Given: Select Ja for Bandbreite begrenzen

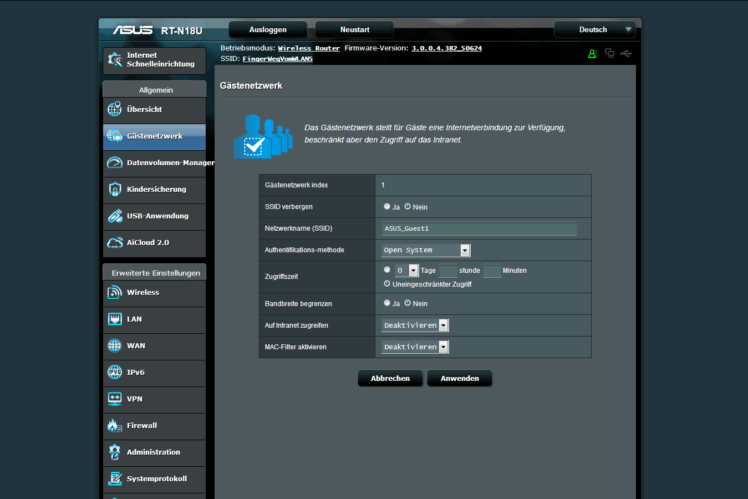Looking at the screenshot, I should 387,303.
